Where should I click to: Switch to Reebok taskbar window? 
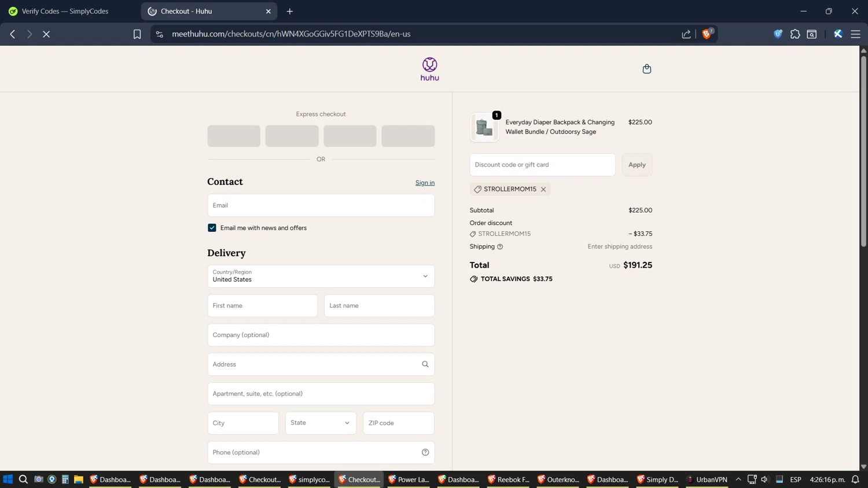point(509,479)
